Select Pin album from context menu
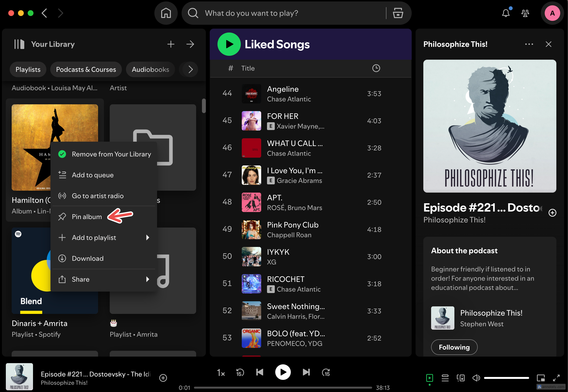568x392 pixels. (x=86, y=216)
